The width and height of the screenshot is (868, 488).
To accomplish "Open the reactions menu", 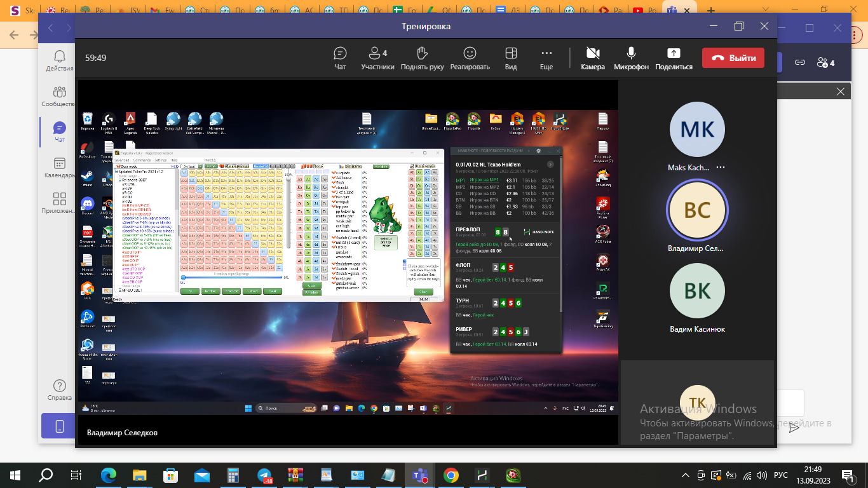I will (x=470, y=58).
